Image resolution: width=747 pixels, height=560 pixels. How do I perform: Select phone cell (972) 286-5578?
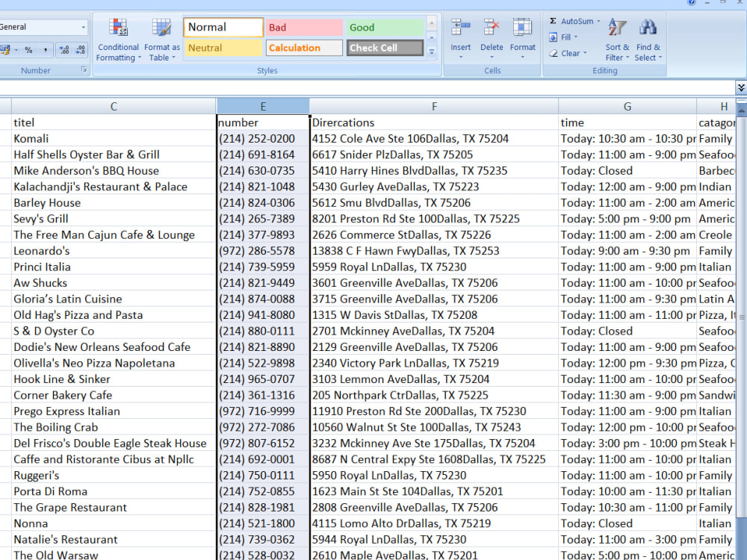263,251
